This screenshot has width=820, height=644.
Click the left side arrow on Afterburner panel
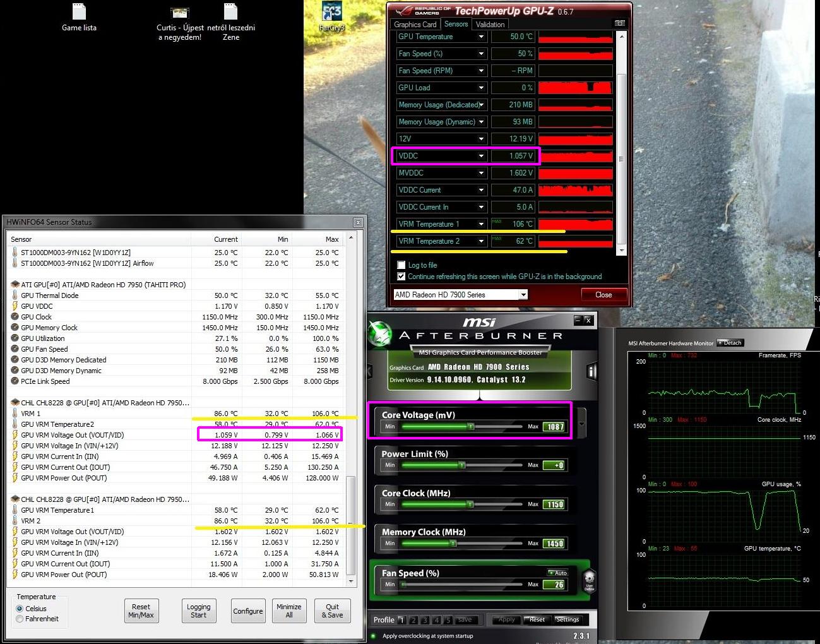pos(370,371)
